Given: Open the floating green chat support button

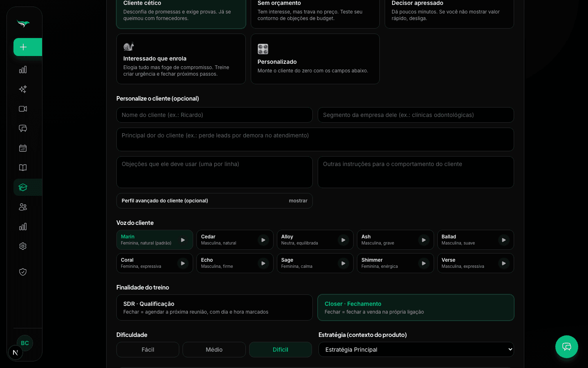Looking at the screenshot, I should [x=567, y=347].
